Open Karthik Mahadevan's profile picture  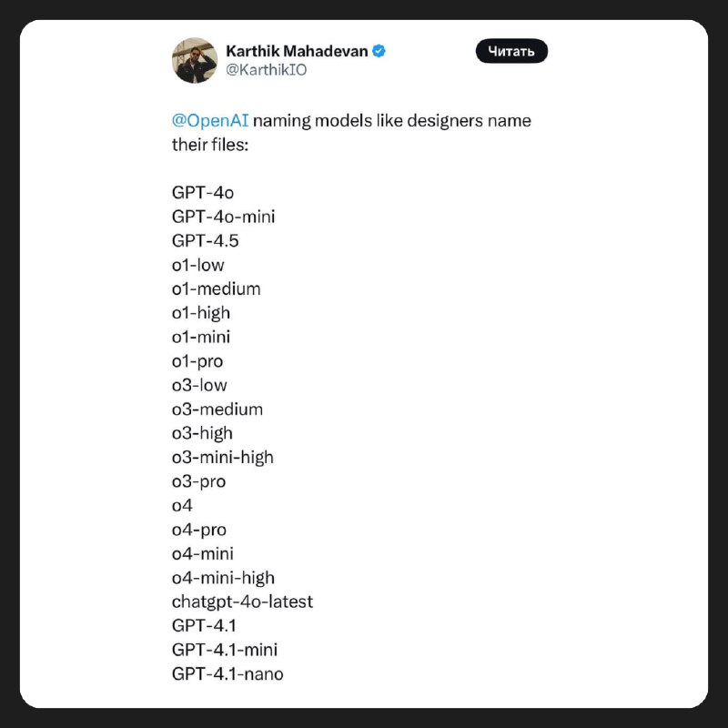(195, 61)
